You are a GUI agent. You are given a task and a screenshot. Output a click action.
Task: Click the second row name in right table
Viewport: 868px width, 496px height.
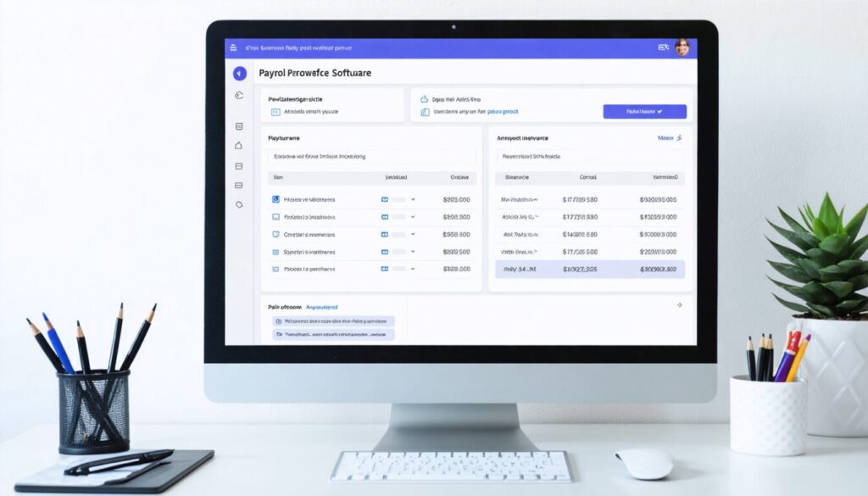pos(520,217)
